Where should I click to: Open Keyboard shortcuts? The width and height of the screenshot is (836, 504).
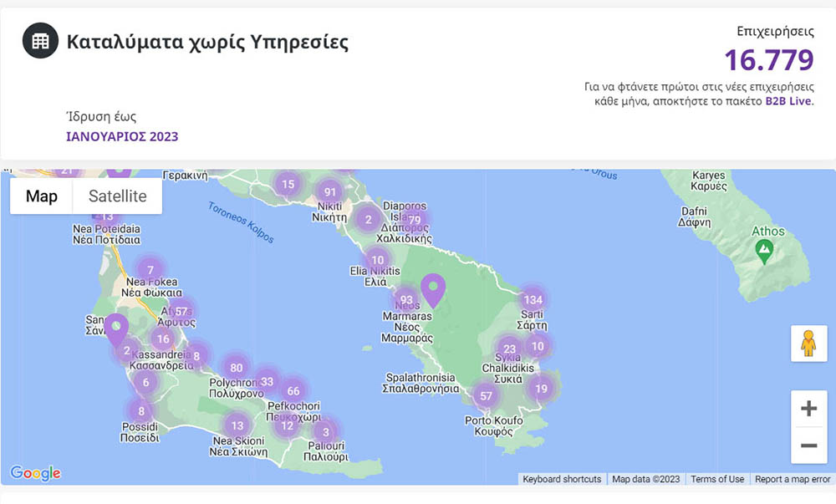[x=562, y=479]
